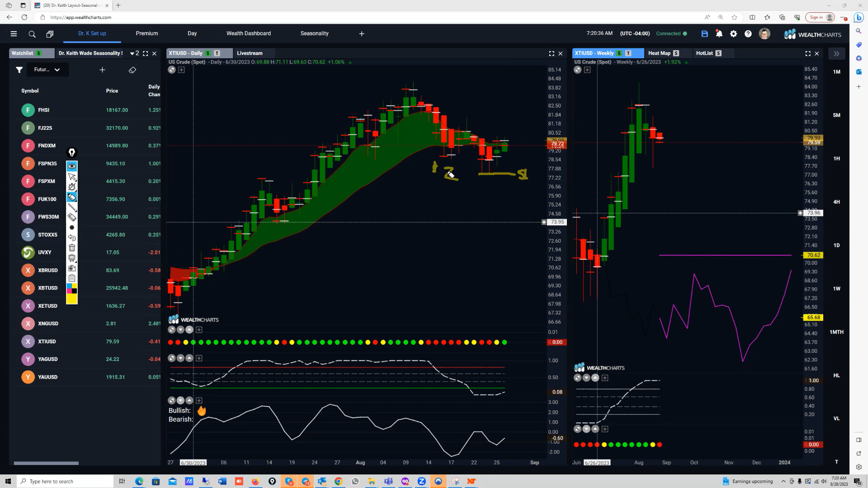
Task: Toggle the T badge on XTIUSD Daily tab
Action: pyautogui.click(x=217, y=53)
